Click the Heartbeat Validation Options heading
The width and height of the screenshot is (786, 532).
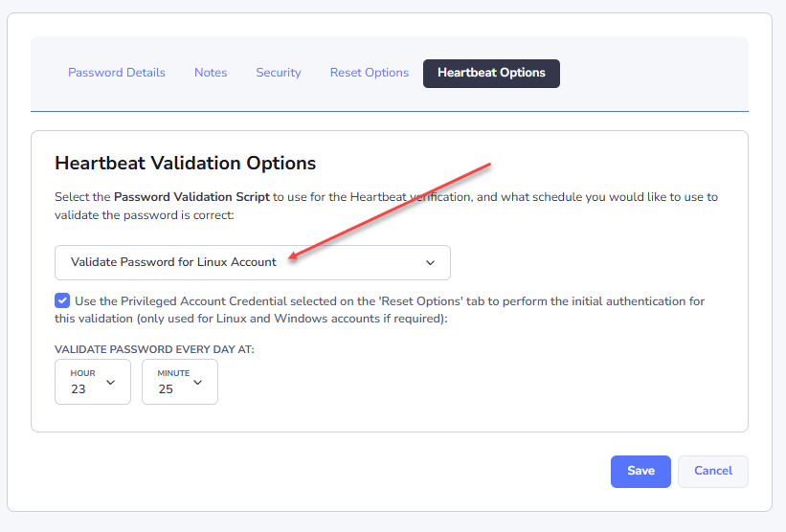186,164
